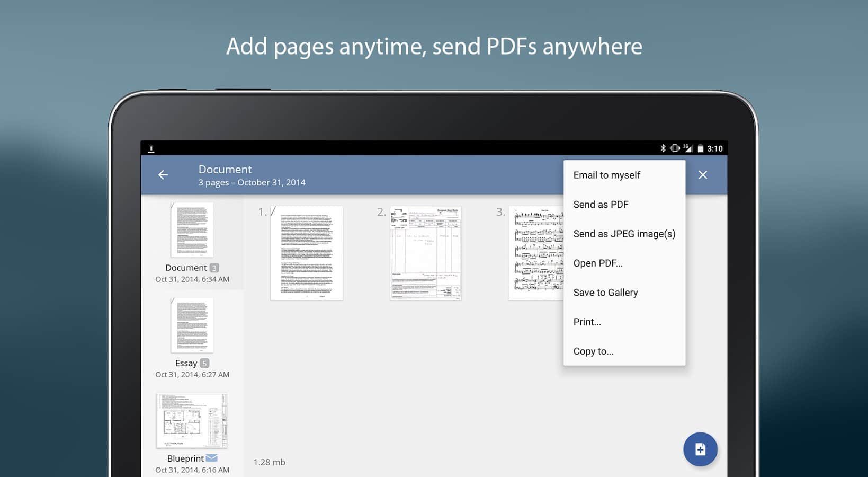
Task: Tap the 3G signal strength icon
Action: coord(688,148)
